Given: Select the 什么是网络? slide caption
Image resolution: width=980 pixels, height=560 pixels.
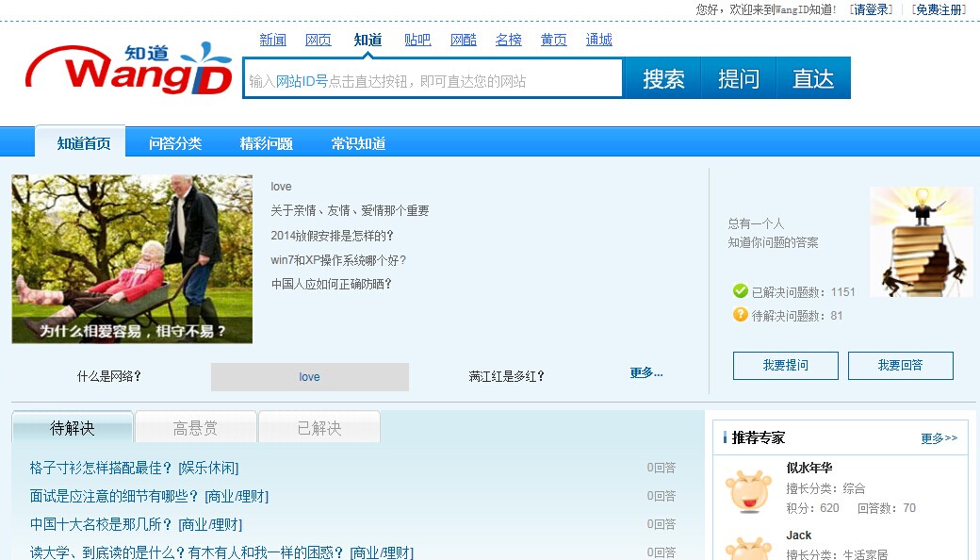Looking at the screenshot, I should (108, 376).
